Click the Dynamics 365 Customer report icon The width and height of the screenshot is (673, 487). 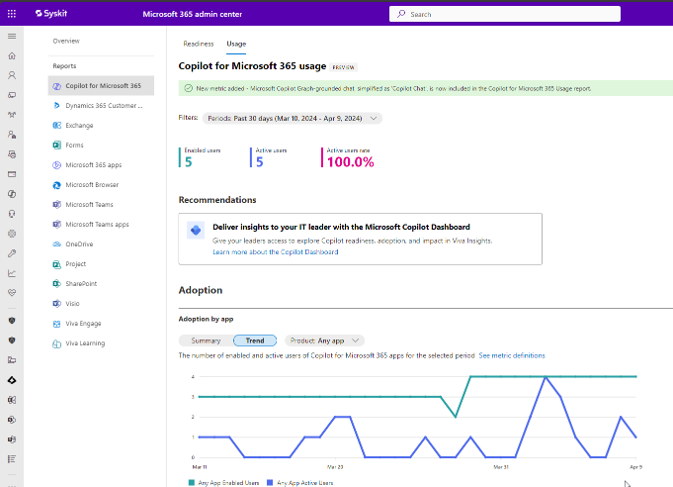click(57, 106)
